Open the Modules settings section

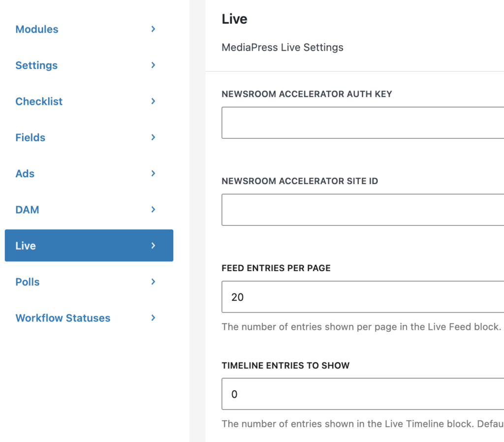[x=89, y=29]
